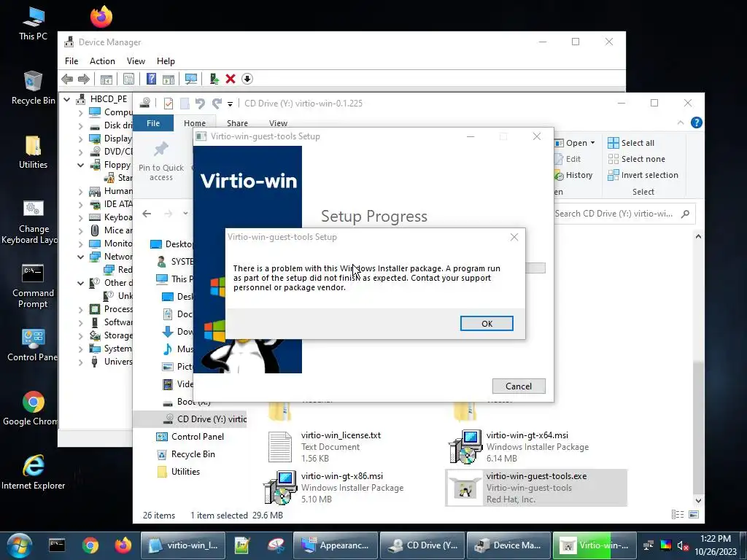Collapse the Network adapters node
Viewport: 747px width, 560px height.
tap(80, 257)
